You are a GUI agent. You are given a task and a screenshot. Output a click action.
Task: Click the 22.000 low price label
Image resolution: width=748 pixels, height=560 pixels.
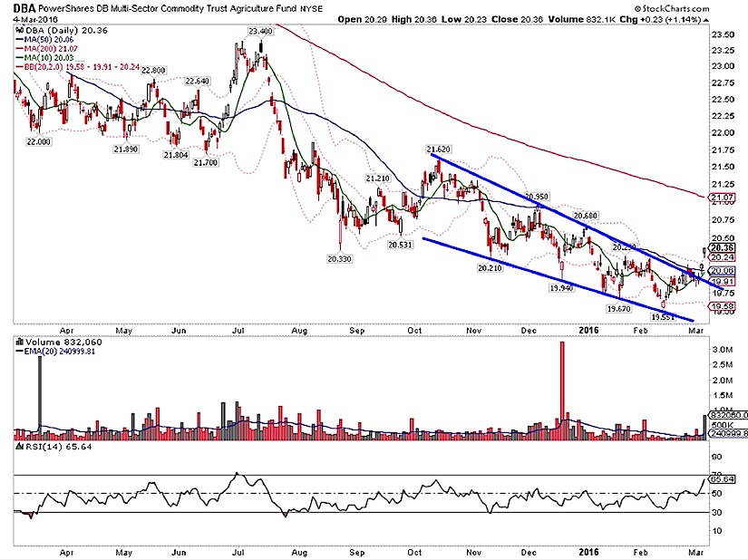coord(38,141)
